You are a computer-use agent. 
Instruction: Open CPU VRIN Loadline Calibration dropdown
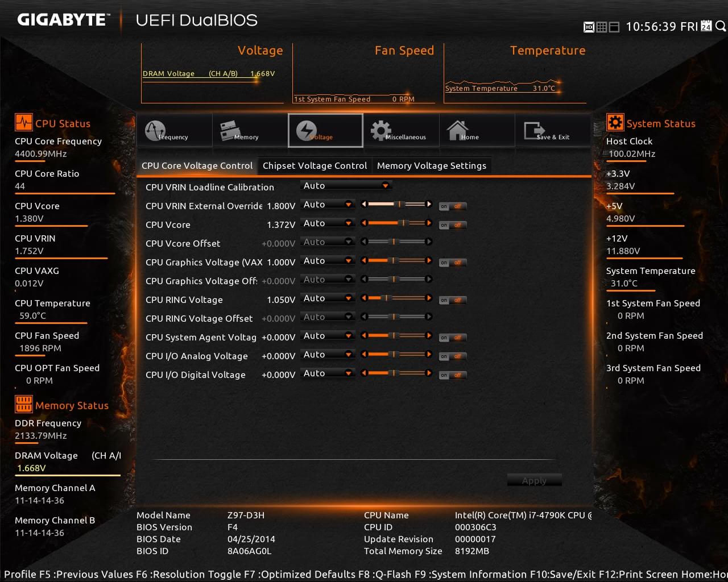pyautogui.click(x=346, y=186)
